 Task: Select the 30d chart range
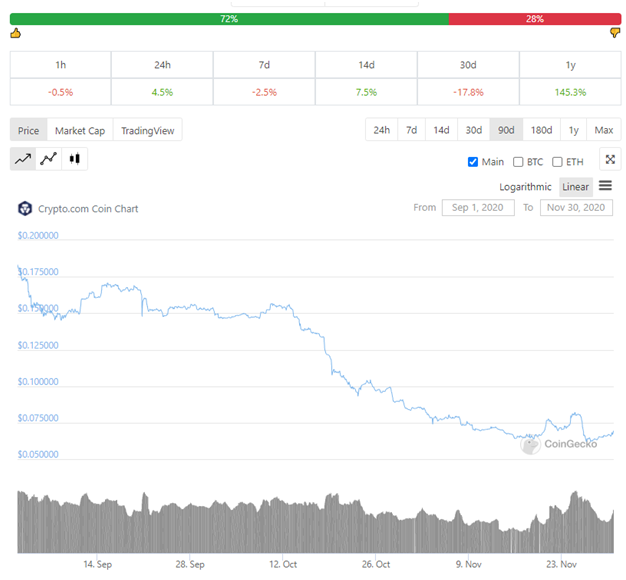[473, 130]
